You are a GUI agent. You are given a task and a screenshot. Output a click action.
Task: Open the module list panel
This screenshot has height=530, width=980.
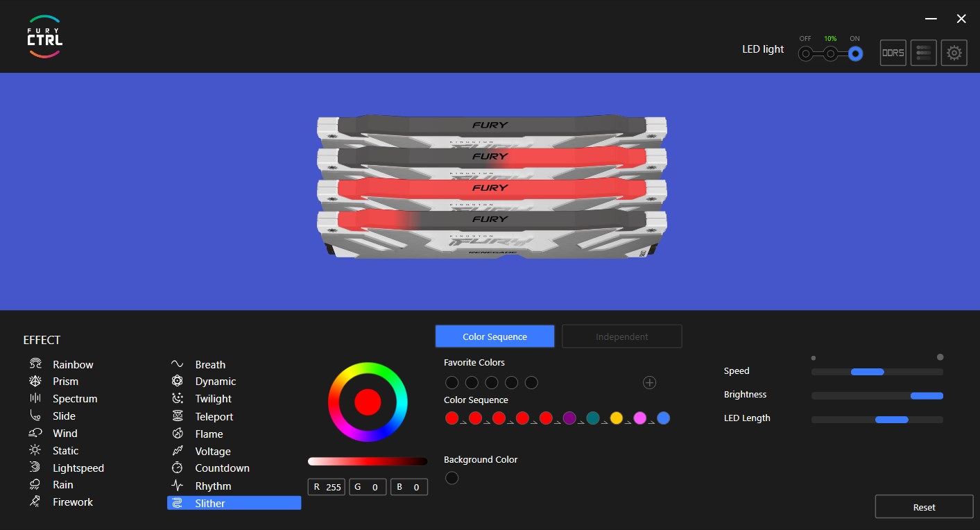pos(923,52)
